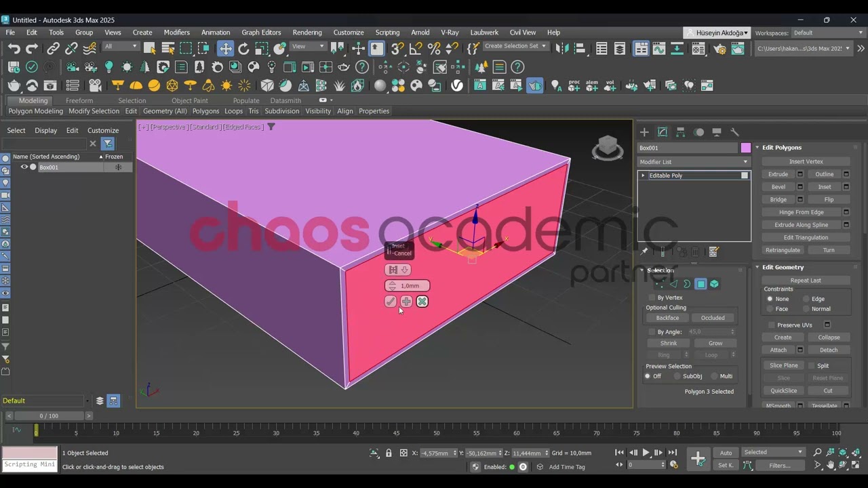868x488 pixels.
Task: Switch to the Object Paint tab
Action: pos(190,100)
